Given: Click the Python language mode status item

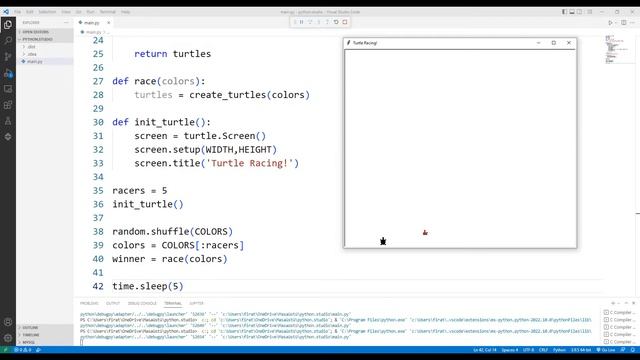Looking at the screenshot, I should pyautogui.click(x=559, y=350).
